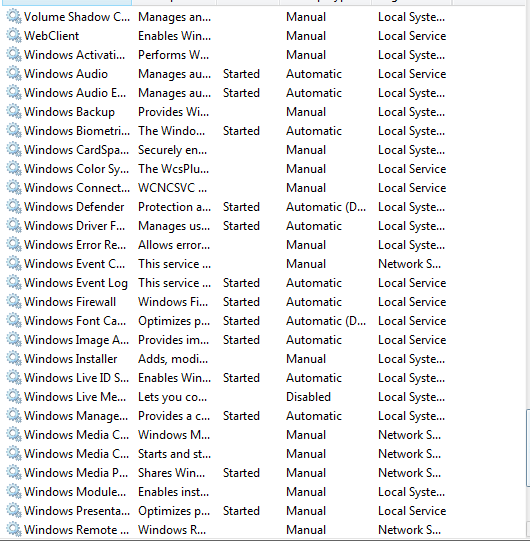Click 'Protection a...' description of Windows Defender
Screen dimensions: 530x541
pyautogui.click(x=174, y=207)
